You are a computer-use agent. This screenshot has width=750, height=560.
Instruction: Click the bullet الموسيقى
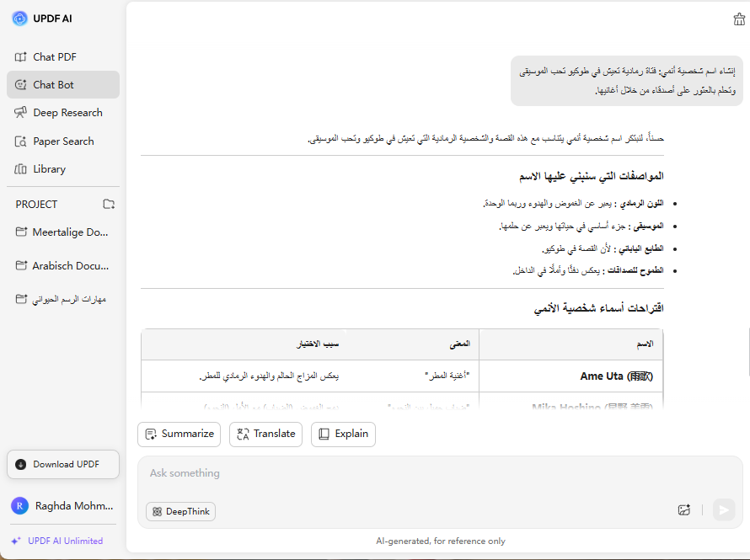tap(581, 226)
